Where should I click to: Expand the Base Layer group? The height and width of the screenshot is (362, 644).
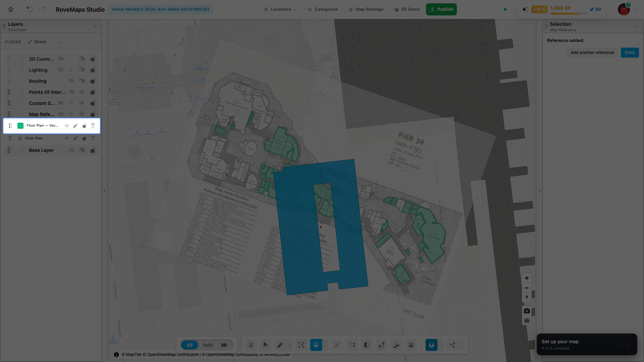coord(22,150)
